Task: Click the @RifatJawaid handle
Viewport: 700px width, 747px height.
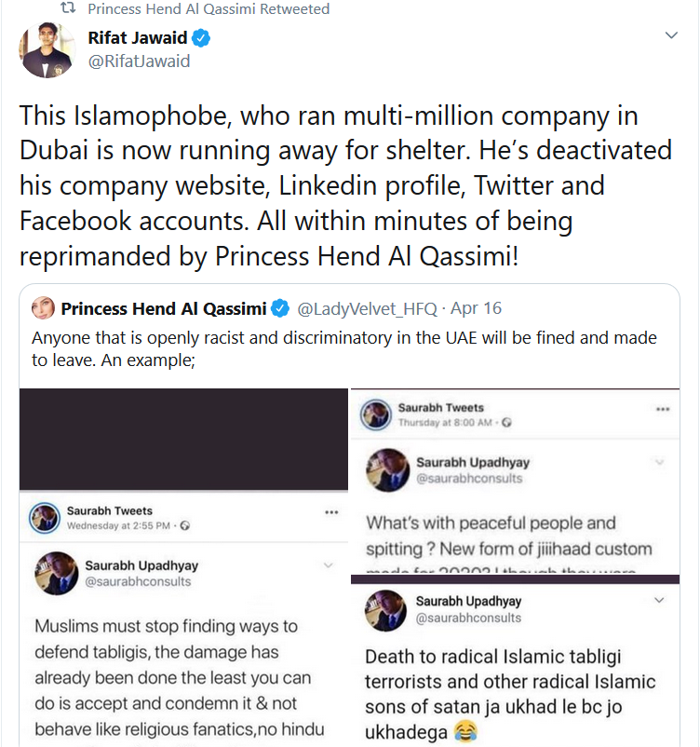Action: [139, 61]
